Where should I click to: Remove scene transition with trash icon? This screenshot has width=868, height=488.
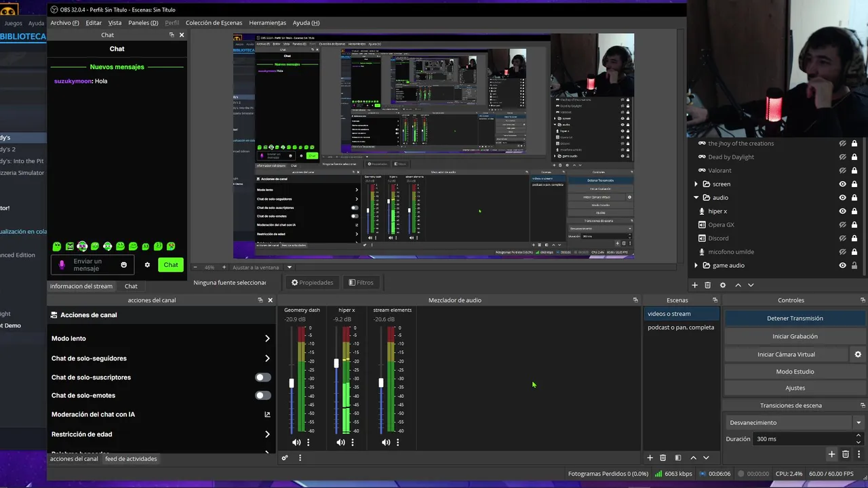pos(846,454)
